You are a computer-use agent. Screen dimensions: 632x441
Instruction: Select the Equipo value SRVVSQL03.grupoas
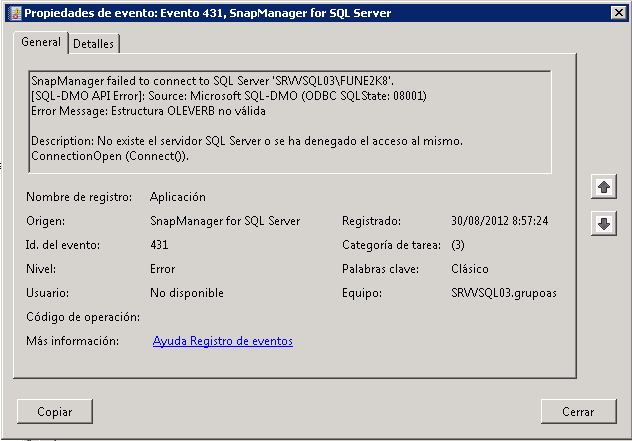click(x=504, y=293)
